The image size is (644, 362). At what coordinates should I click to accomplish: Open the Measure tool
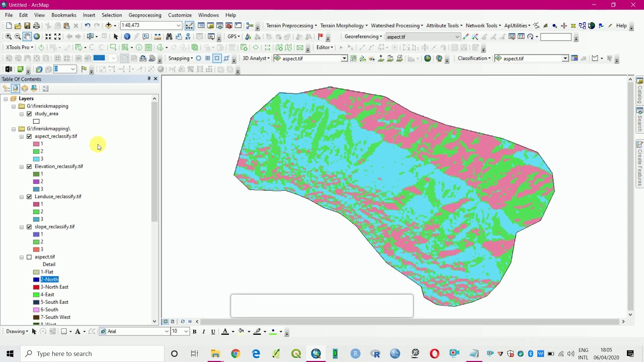pos(158,37)
